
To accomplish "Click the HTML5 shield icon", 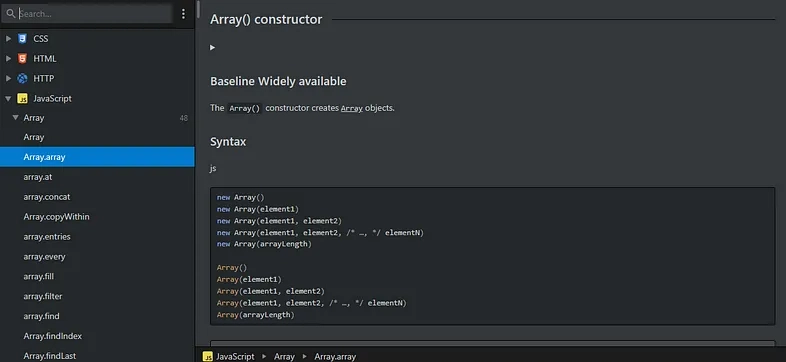I will (x=22, y=59).
